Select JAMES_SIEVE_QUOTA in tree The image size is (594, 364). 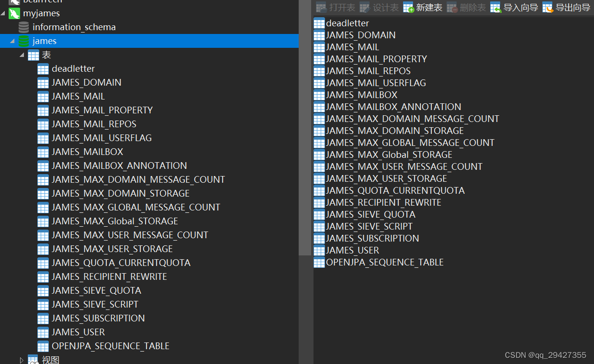97,291
